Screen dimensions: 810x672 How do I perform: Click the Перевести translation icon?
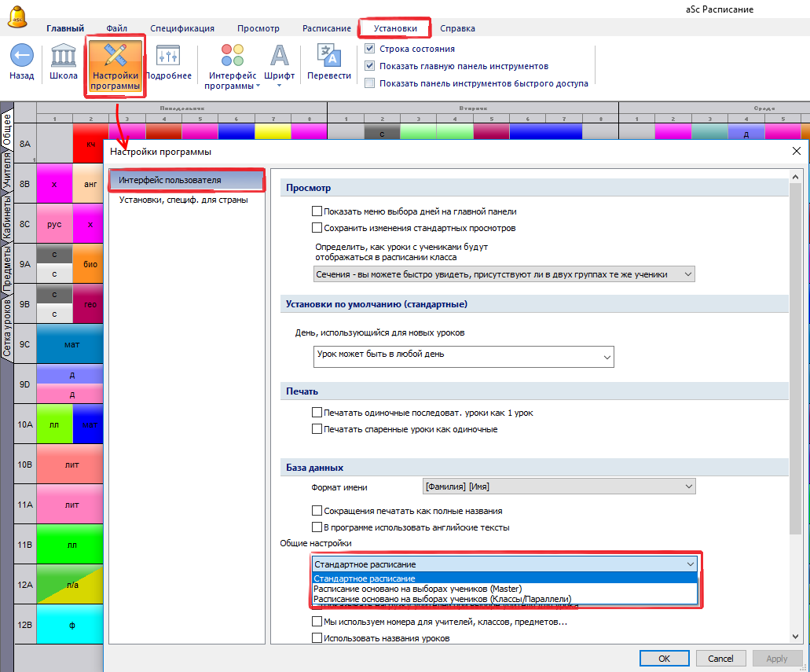tap(329, 55)
